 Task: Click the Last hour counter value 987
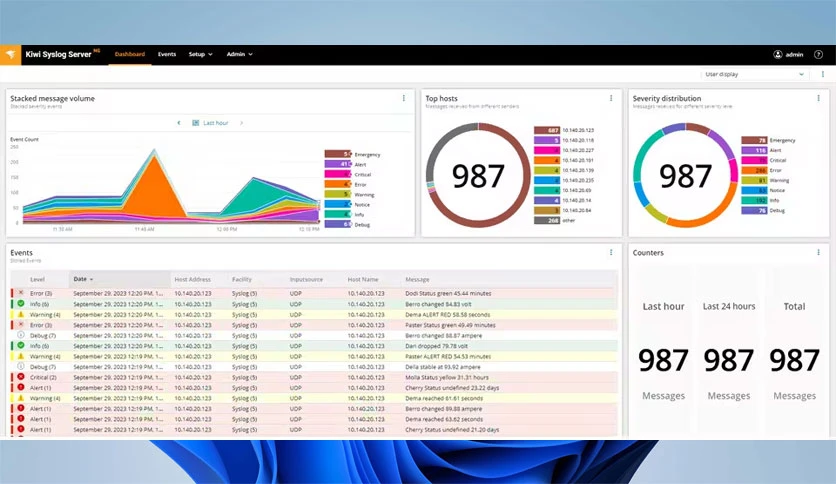[x=663, y=361]
